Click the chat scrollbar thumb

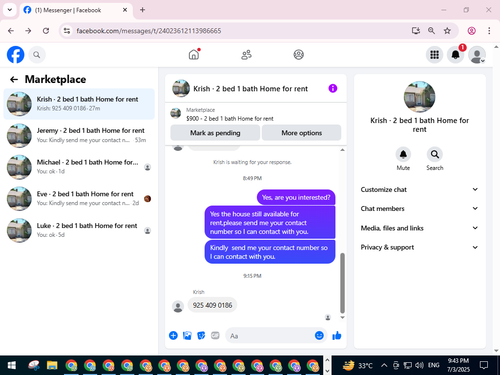(342, 283)
